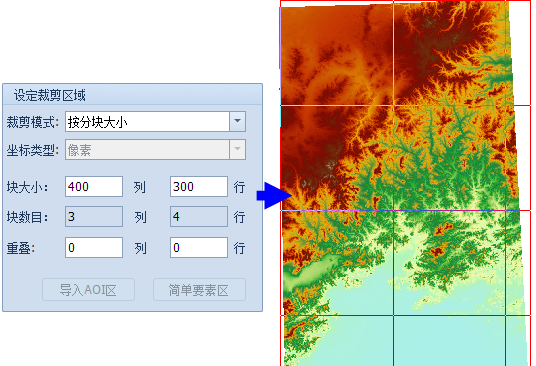Click the arrow button of 坐标类型 dropdown

(238, 149)
